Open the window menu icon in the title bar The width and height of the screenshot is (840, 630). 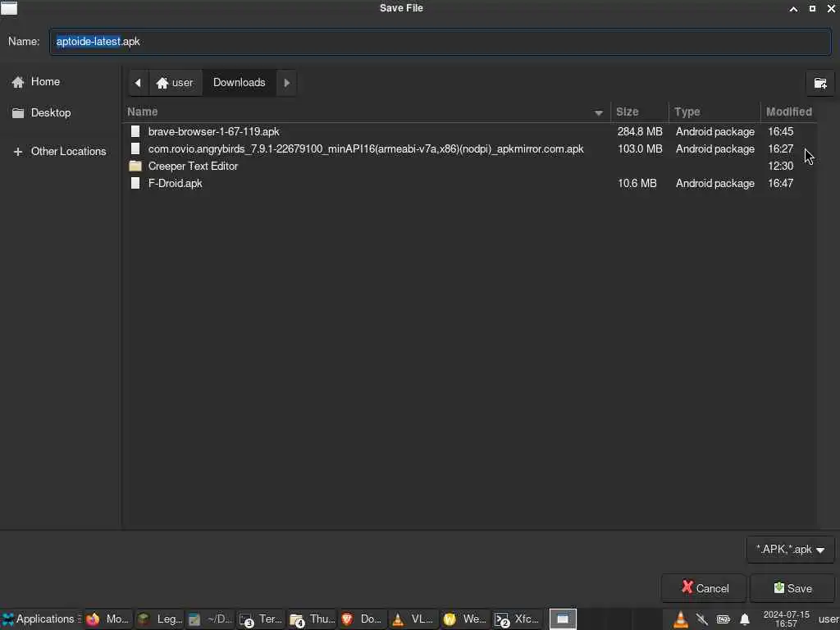9,8
